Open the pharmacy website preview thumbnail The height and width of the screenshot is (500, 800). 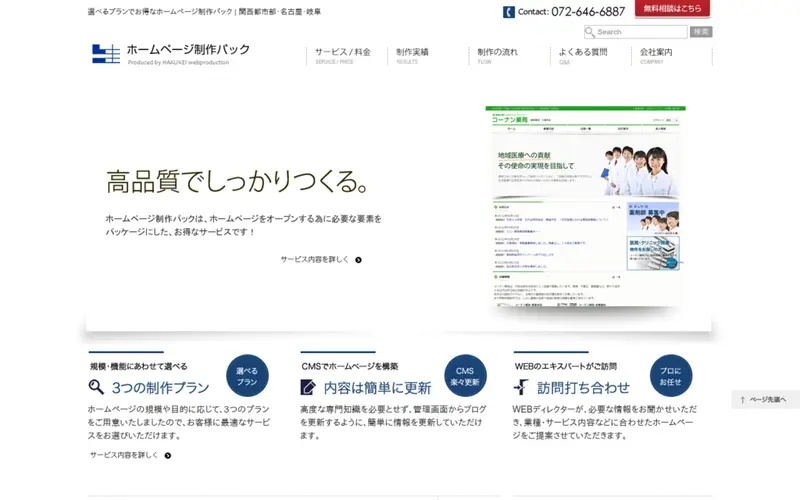pyautogui.click(x=585, y=205)
